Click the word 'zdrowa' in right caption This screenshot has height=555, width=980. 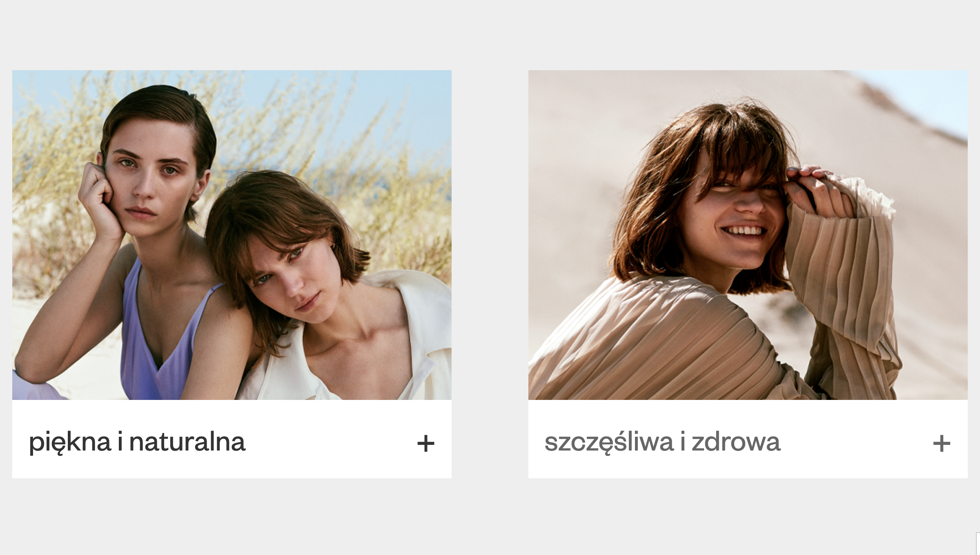[x=736, y=442]
